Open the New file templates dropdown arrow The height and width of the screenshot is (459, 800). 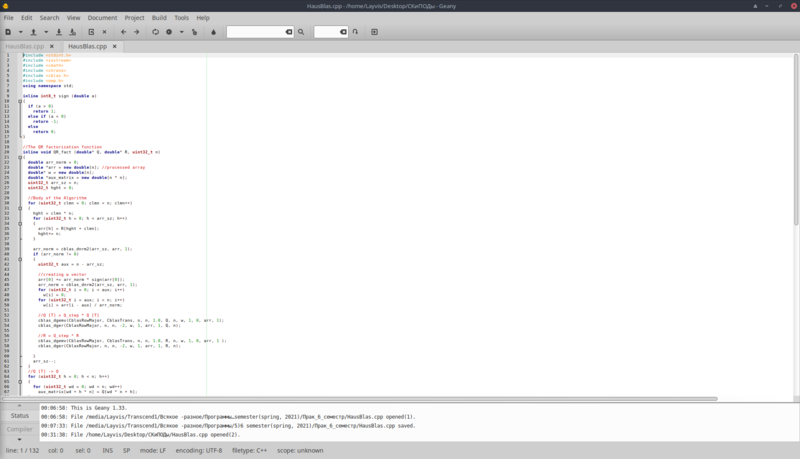(21, 32)
